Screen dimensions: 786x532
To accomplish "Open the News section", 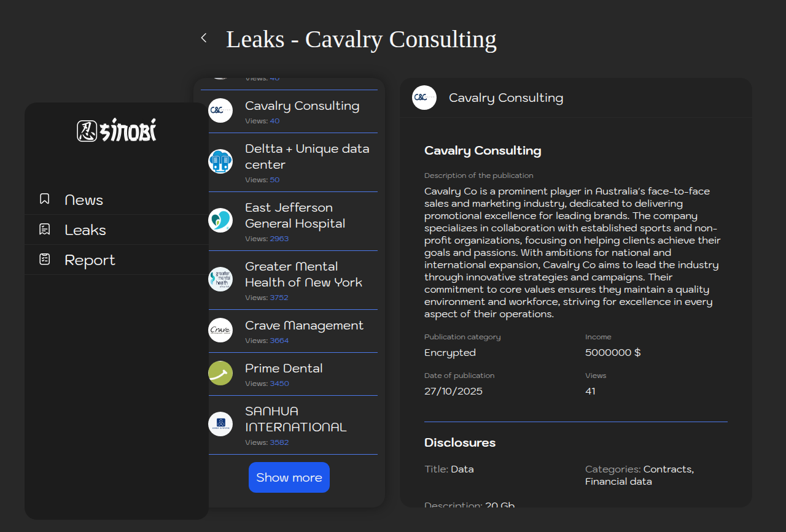I will [x=84, y=200].
